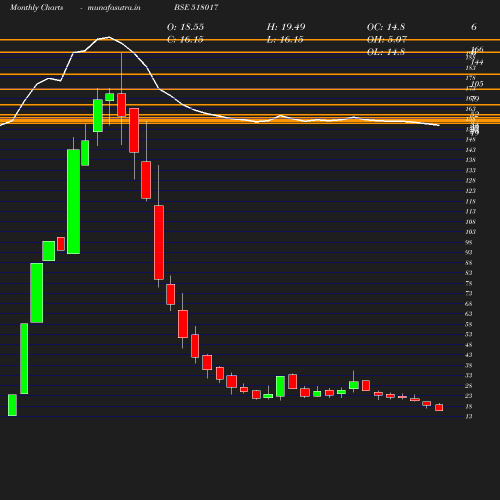
Task: Click the 113 price axis label
Action: coord(470,211)
